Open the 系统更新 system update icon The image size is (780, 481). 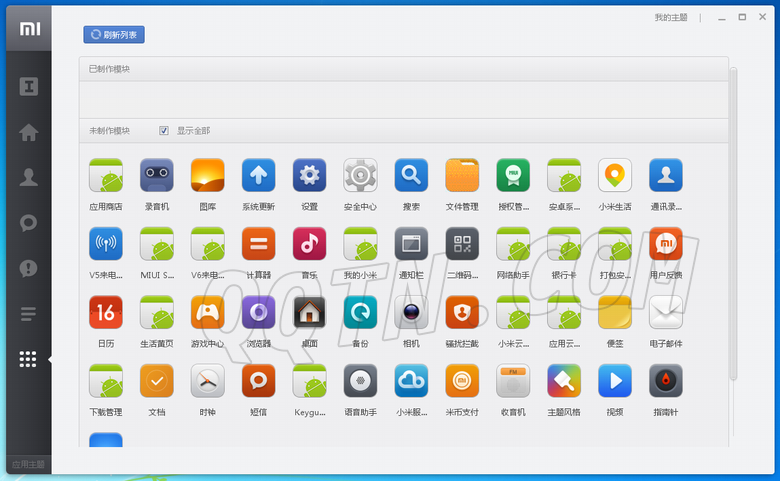[x=258, y=175]
